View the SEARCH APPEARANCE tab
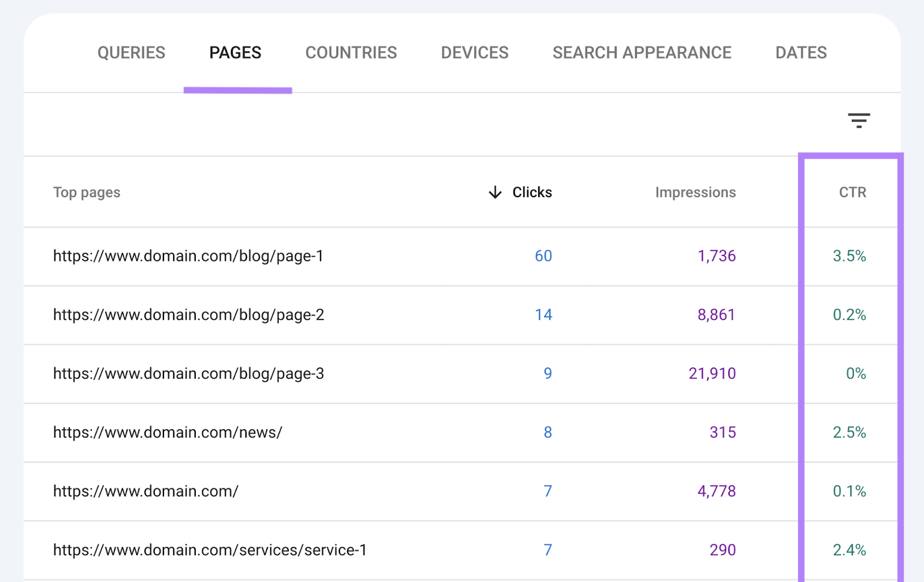 pos(642,53)
